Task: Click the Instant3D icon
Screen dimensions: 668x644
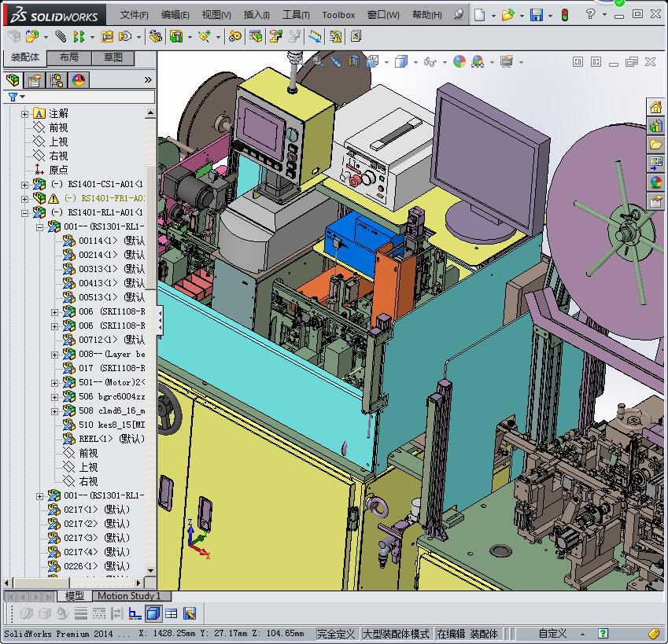Action: click(356, 37)
